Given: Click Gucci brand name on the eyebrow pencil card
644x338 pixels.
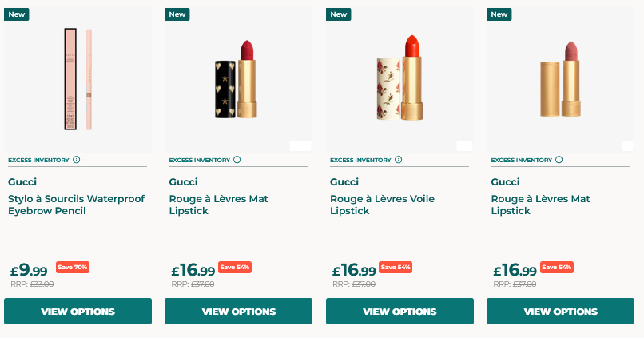Looking at the screenshot, I should point(22,182).
